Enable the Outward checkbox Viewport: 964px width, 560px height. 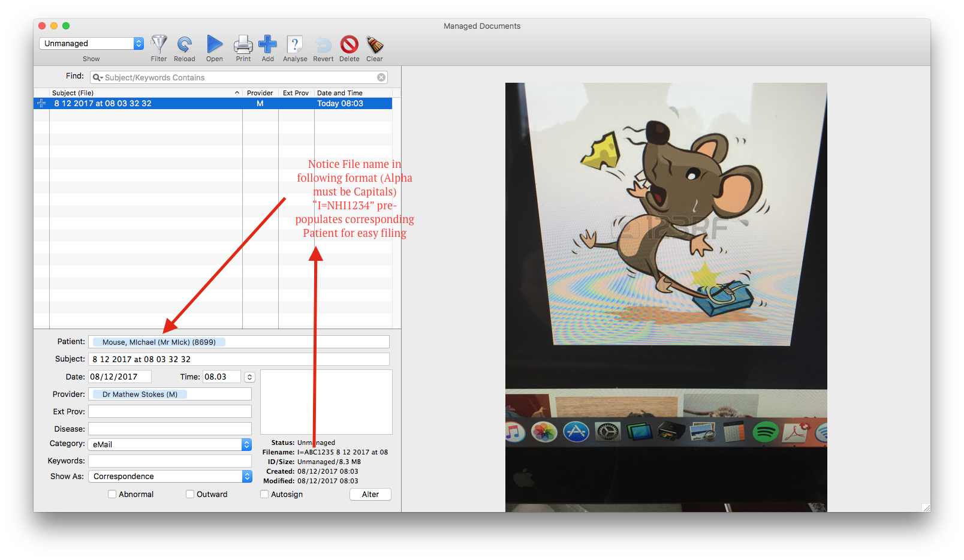point(190,494)
